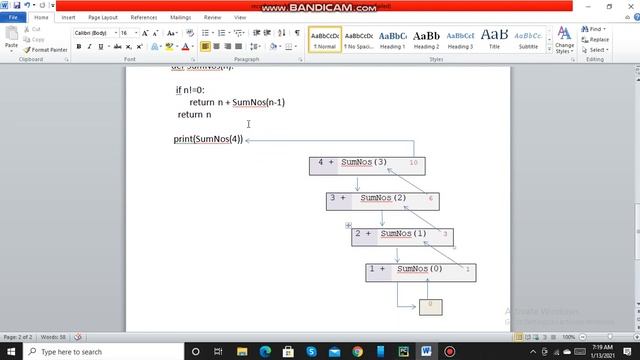Open Word Help question mark icon
The height and width of the screenshot is (360, 640).
pyautogui.click(x=637, y=17)
